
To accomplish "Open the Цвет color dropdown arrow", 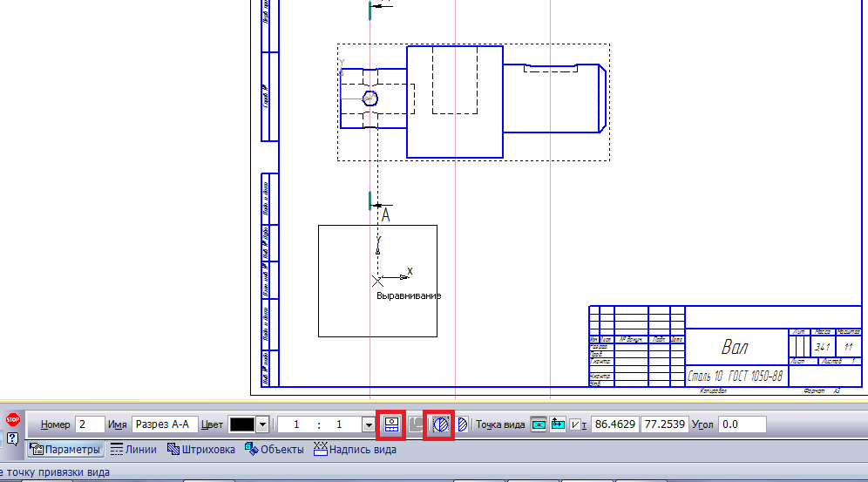I will (x=261, y=424).
